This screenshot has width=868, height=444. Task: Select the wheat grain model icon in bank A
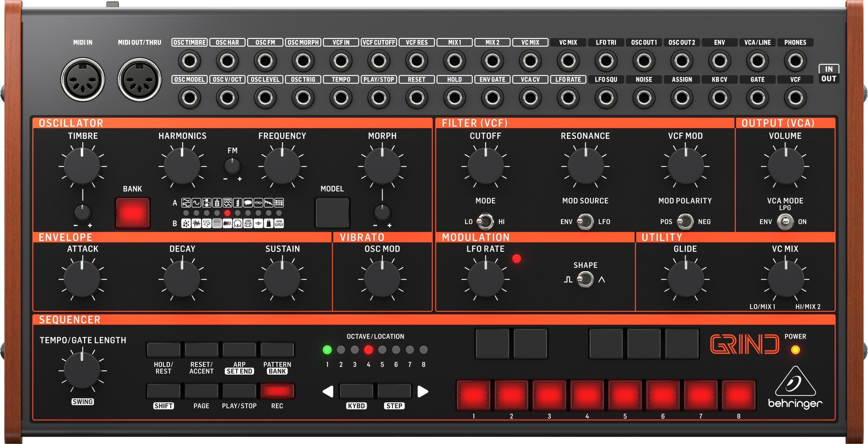pyautogui.click(x=217, y=203)
